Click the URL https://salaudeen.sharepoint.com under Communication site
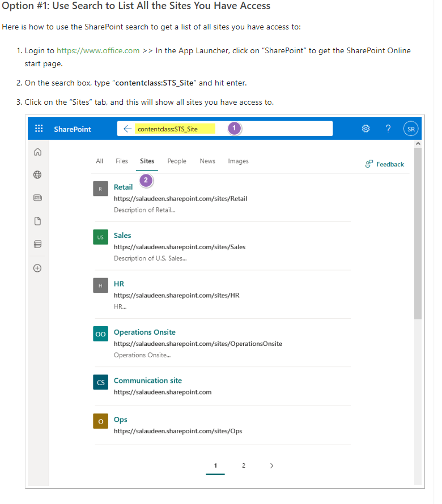442x504 pixels. tap(163, 392)
